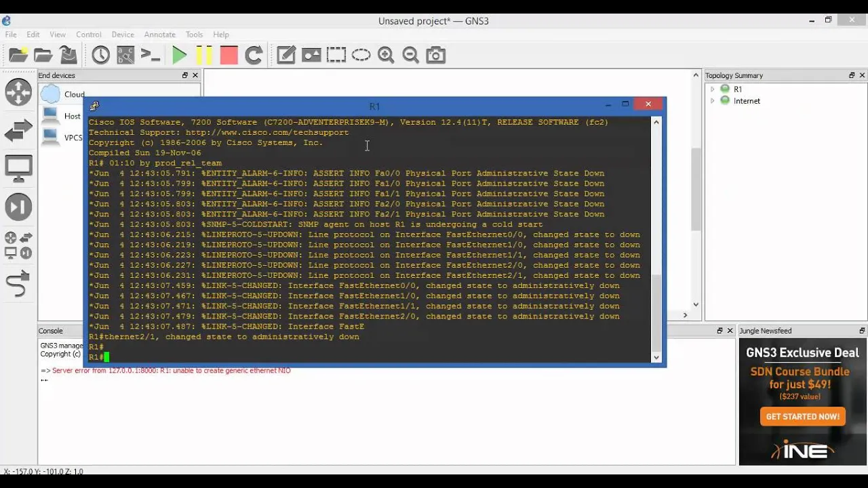Click the red Server error console message

coord(171,371)
